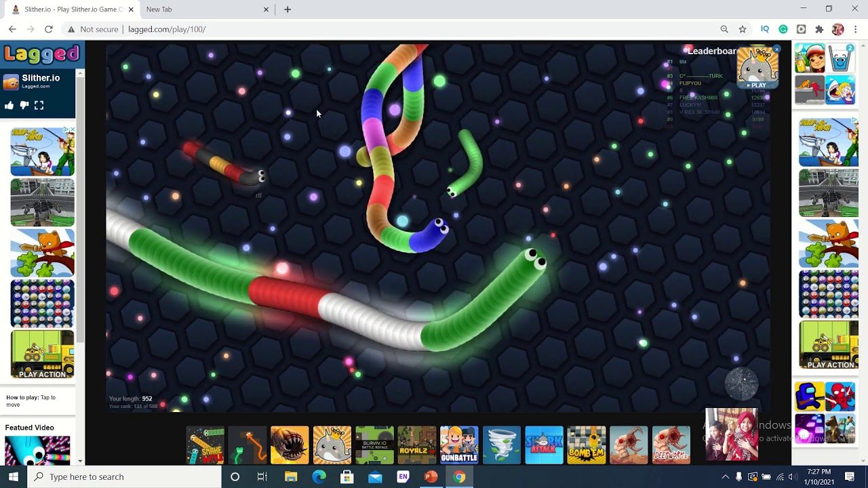Open the Subway Surfers game thumbnail

pyautogui.click(x=810, y=59)
